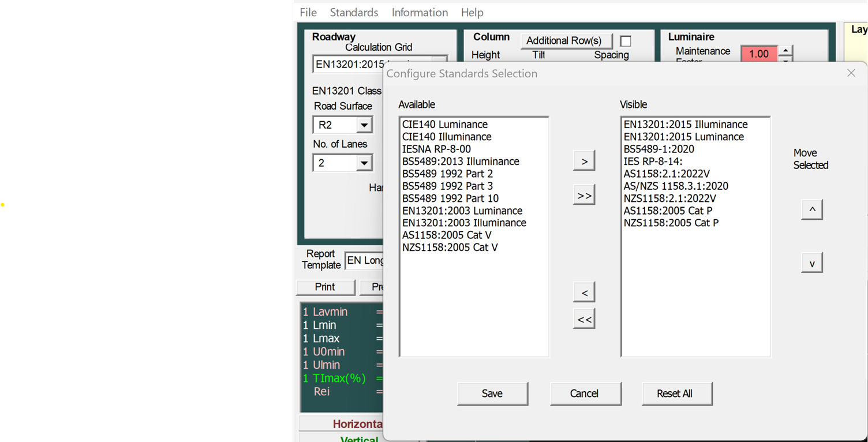Image resolution: width=868 pixels, height=442 pixels.
Task: Move selected standard up with caret button
Action: (811, 209)
